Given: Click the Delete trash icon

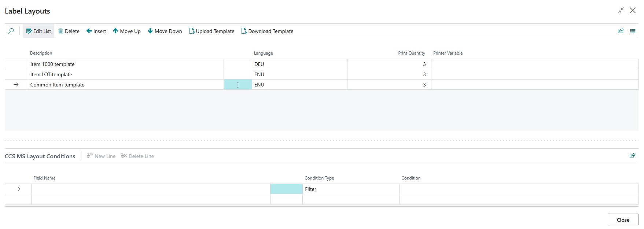Looking at the screenshot, I should [x=61, y=31].
